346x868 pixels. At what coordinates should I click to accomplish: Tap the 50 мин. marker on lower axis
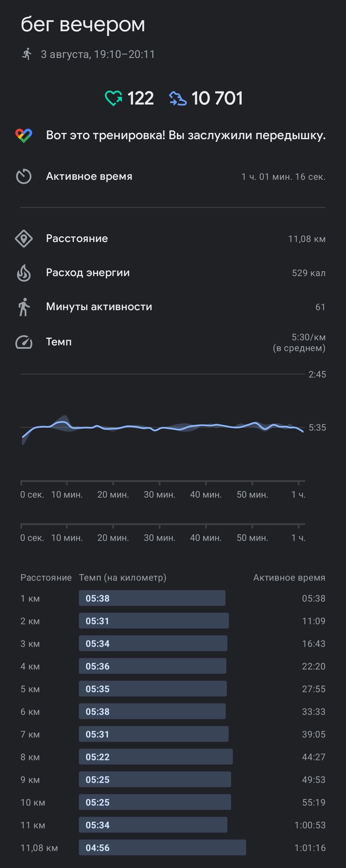click(x=252, y=537)
